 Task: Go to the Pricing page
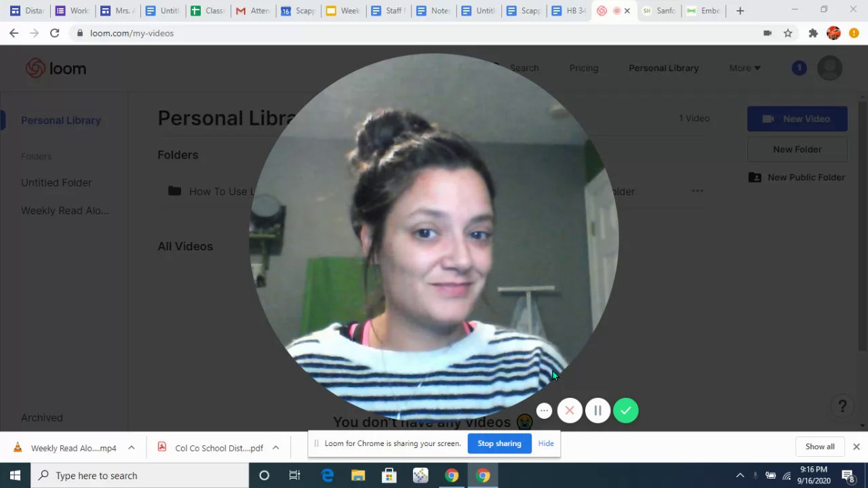coord(584,68)
